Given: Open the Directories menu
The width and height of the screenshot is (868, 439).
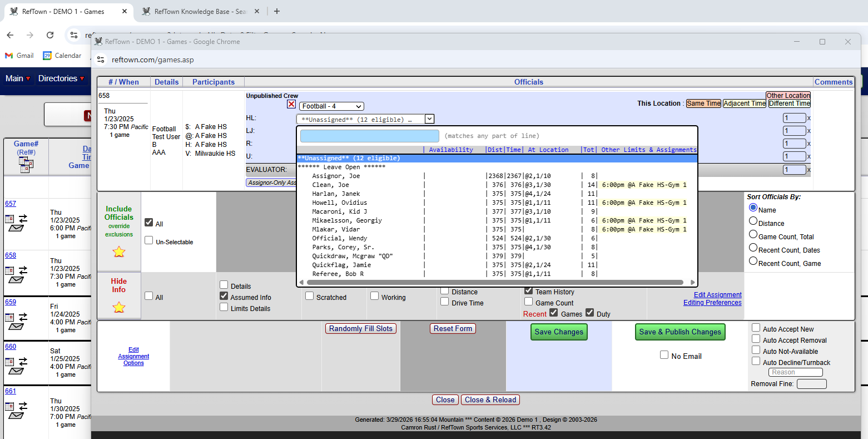Looking at the screenshot, I should pos(61,78).
